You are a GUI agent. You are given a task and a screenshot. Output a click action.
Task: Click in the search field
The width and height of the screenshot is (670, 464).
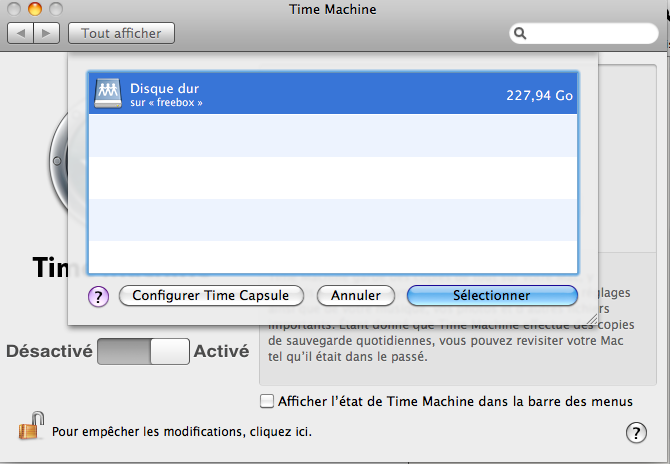pos(590,33)
